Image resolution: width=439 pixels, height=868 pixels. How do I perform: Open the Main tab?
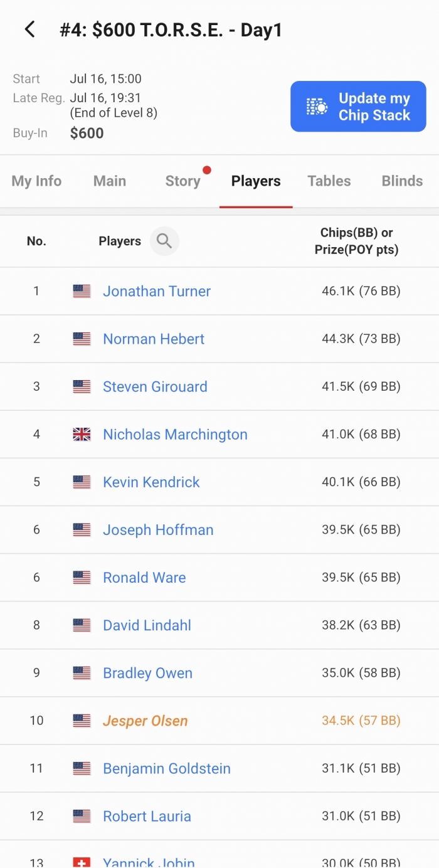point(110,181)
